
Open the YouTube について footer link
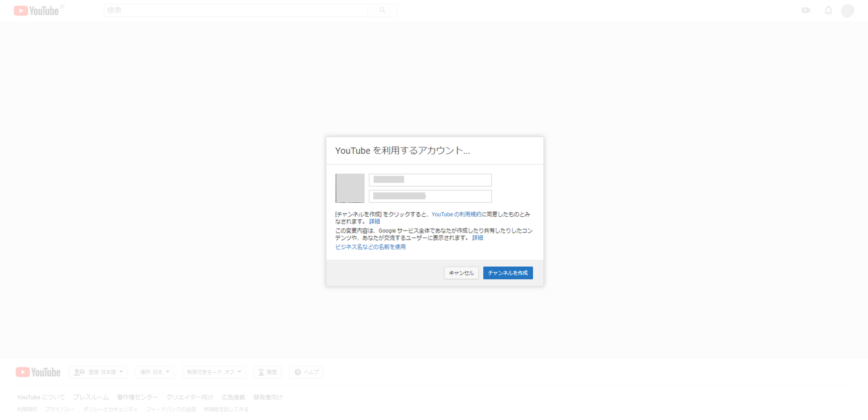coord(41,397)
